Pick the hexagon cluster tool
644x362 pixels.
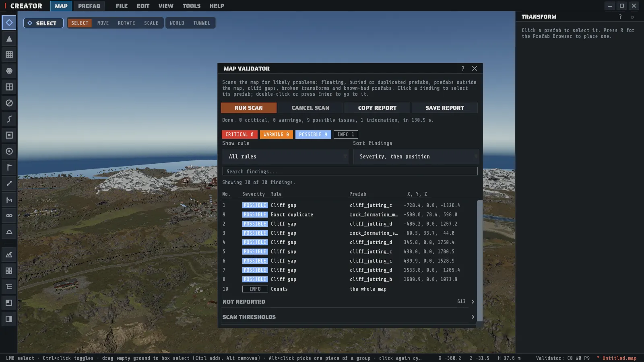click(x=9, y=71)
